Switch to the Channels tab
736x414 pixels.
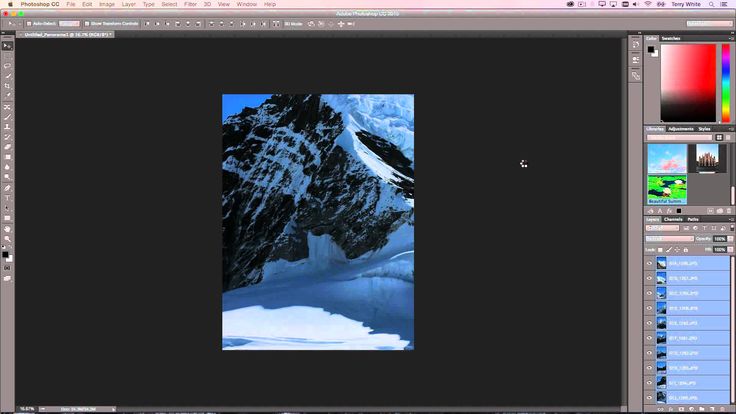(672, 219)
